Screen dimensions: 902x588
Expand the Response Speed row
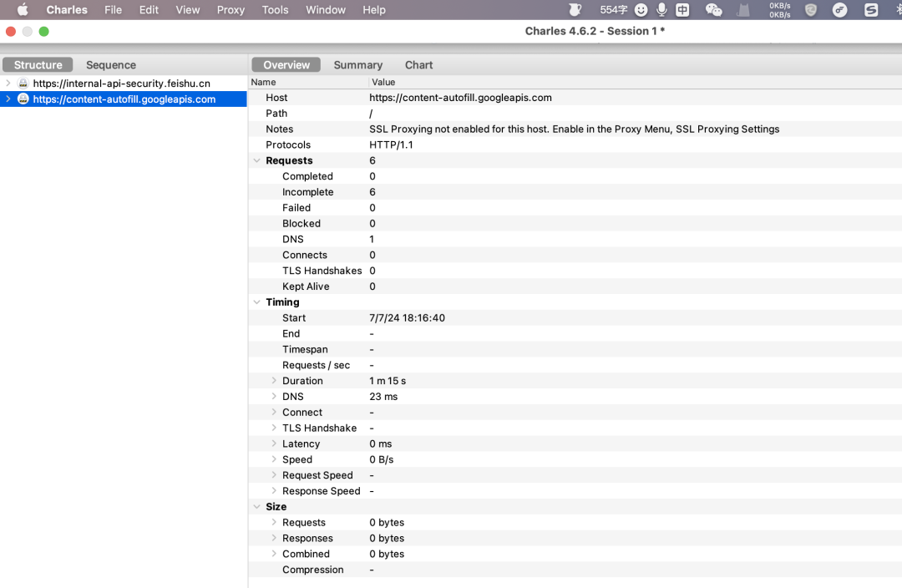pos(274,490)
